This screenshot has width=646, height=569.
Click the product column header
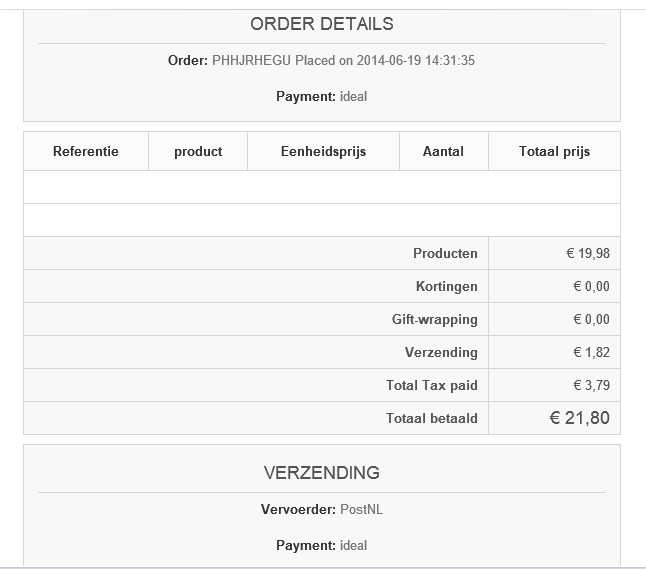point(198,151)
